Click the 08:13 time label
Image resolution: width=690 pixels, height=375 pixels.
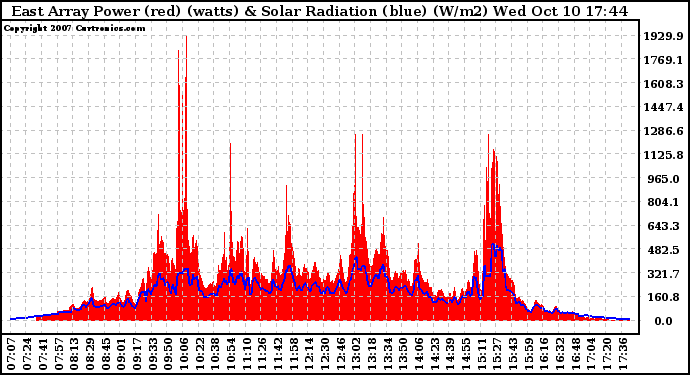(74, 354)
